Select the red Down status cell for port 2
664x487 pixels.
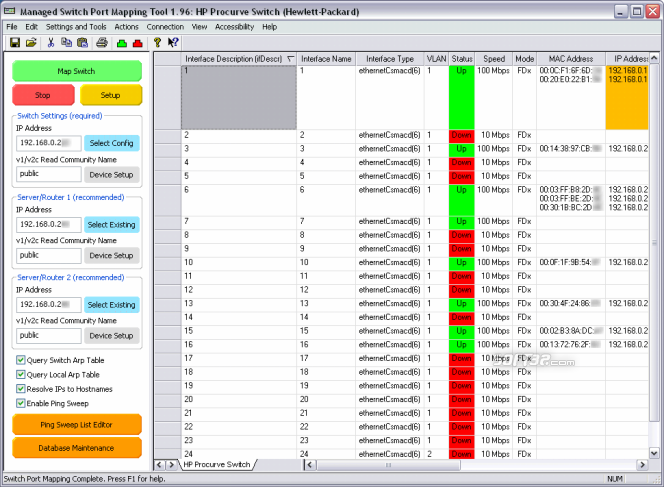tap(462, 136)
